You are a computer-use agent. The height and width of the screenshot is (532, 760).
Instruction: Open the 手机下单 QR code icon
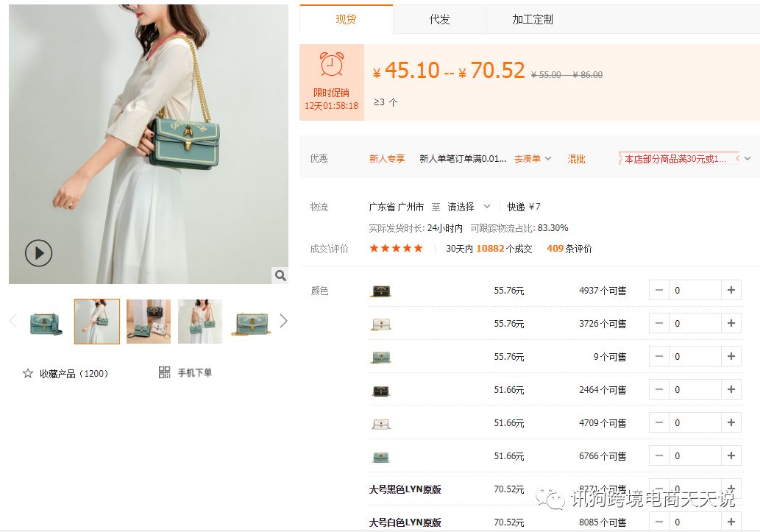164,372
